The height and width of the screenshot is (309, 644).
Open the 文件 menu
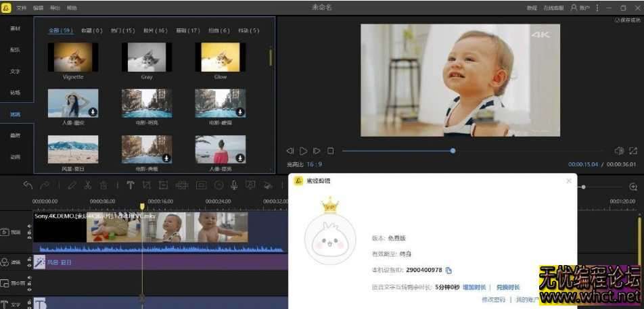(22, 7)
